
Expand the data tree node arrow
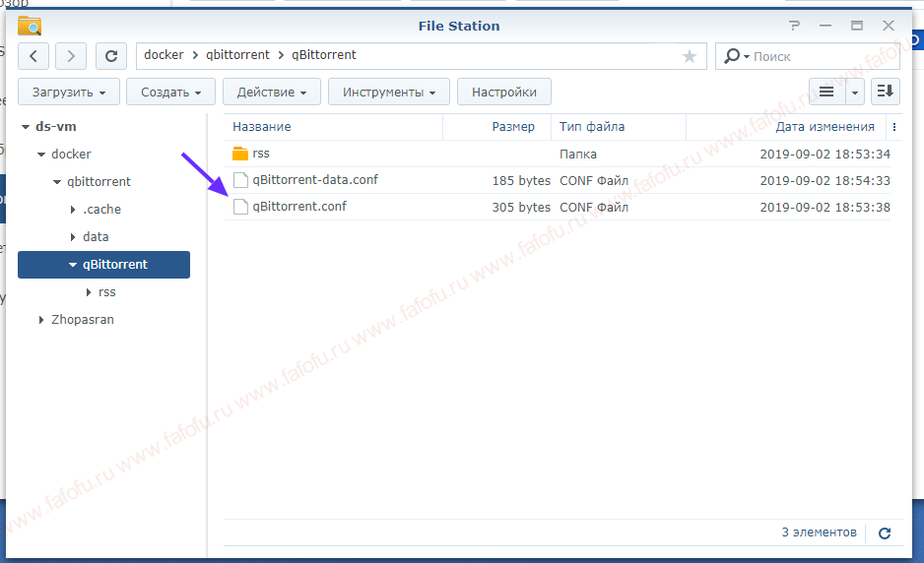[x=73, y=237]
